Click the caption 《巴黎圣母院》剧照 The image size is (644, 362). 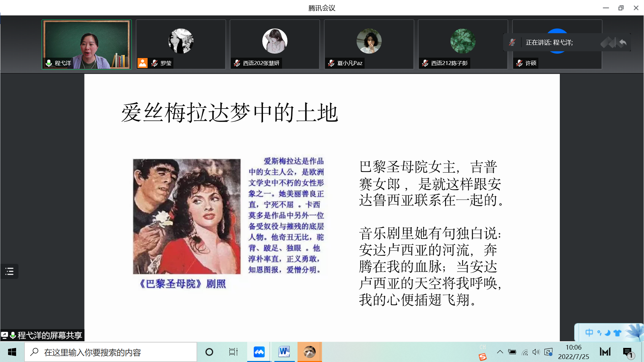(x=182, y=284)
